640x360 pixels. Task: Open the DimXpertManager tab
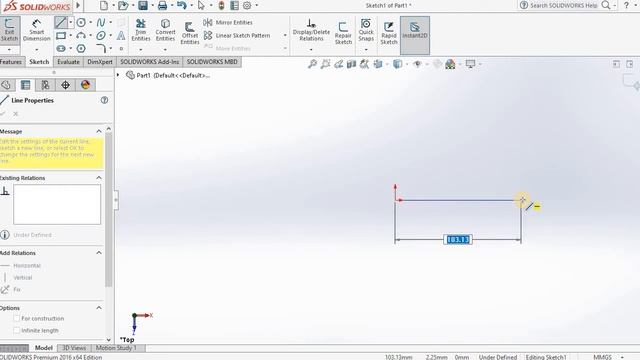point(65,85)
